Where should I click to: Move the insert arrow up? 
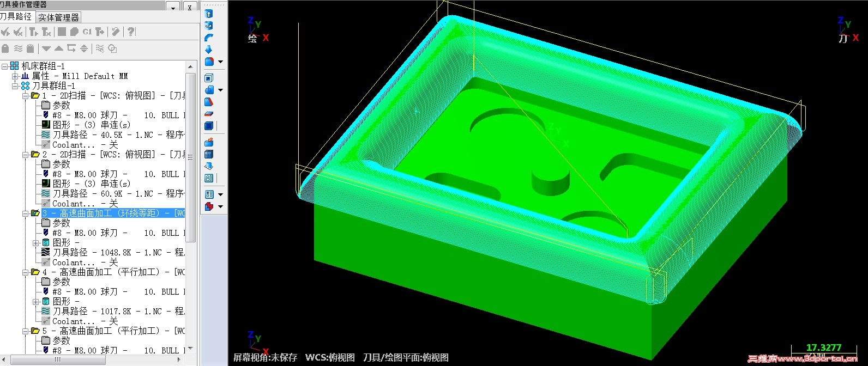click(x=59, y=48)
